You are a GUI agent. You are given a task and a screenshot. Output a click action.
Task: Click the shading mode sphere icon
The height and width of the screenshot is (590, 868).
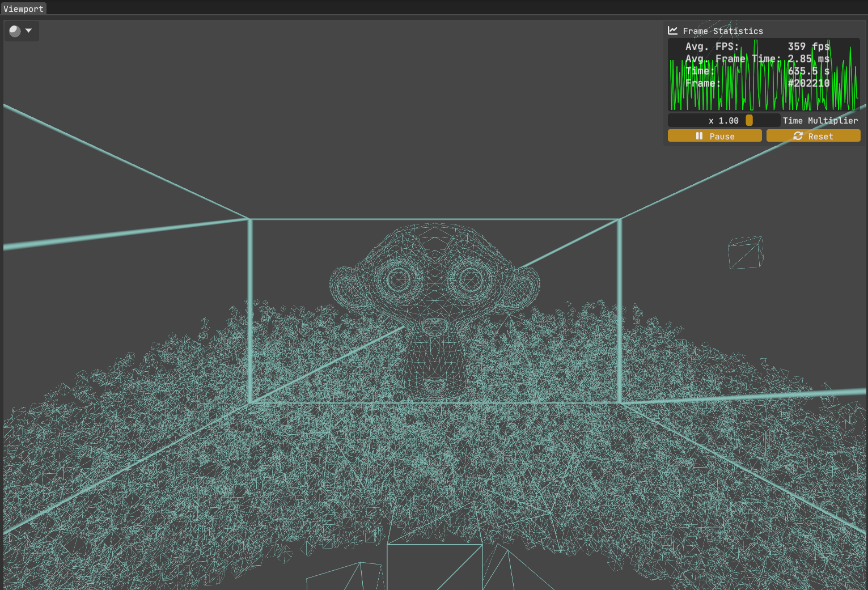coord(15,31)
